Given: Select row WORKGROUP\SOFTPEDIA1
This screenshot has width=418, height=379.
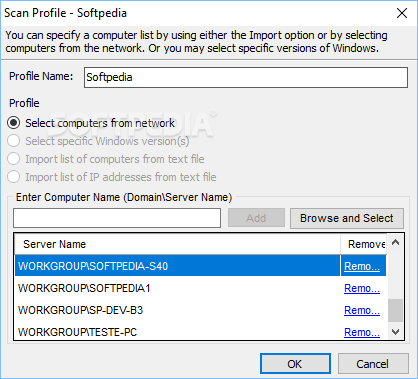Looking at the screenshot, I should point(177,288).
